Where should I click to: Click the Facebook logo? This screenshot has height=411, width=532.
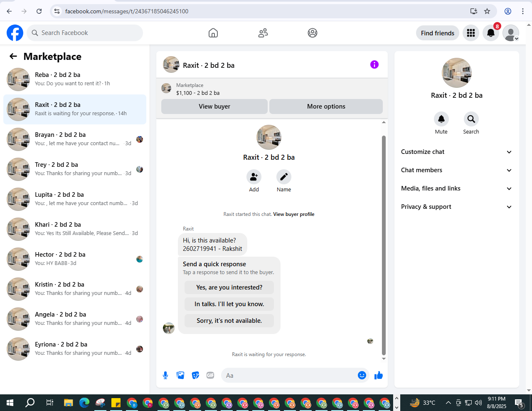click(15, 33)
